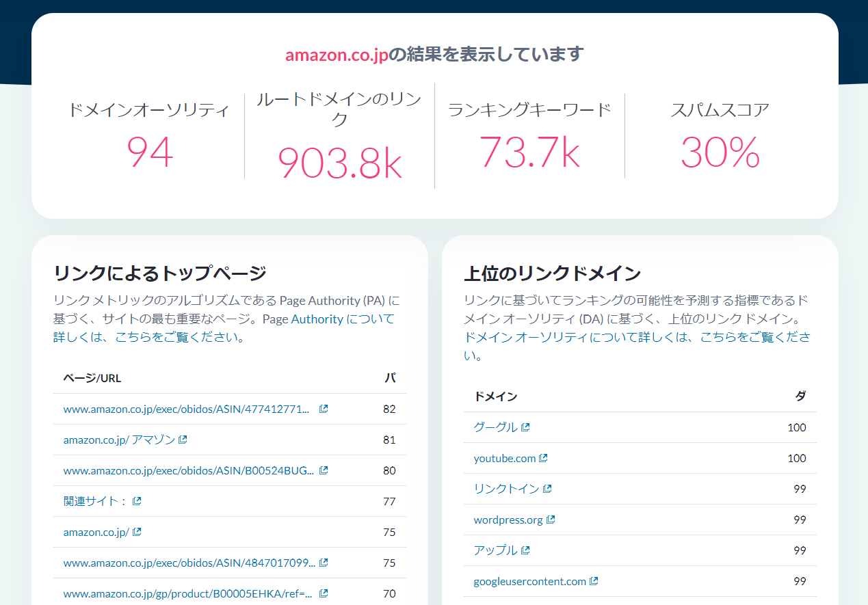Click the リンクによるトップページ section heading
Viewport: 868px width, 605px height.
159,273
